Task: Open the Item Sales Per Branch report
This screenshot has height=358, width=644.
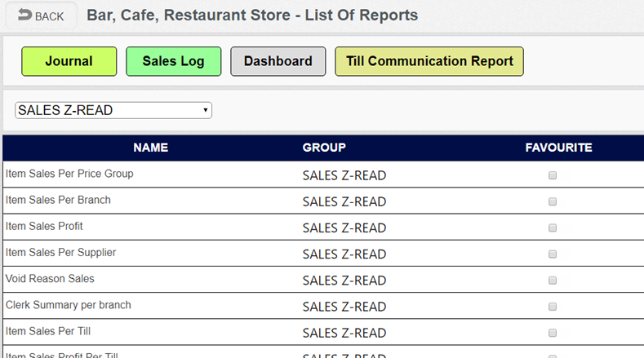Action: [x=58, y=200]
